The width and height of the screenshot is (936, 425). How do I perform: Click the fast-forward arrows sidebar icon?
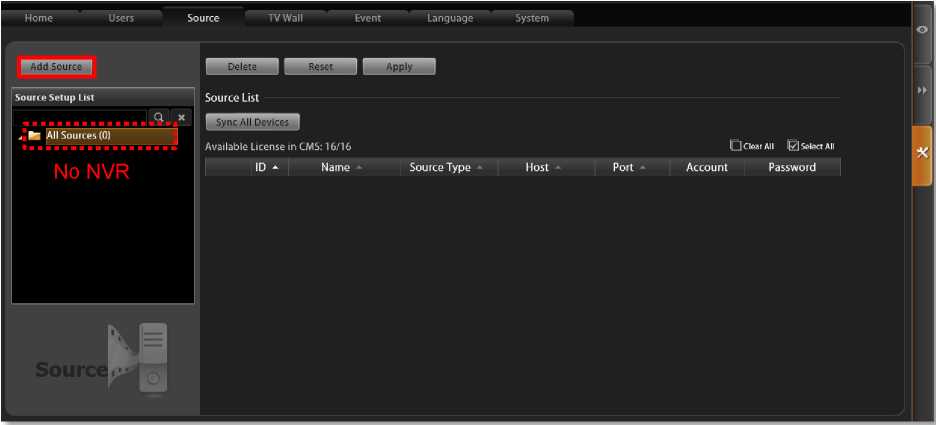pyautogui.click(x=921, y=91)
